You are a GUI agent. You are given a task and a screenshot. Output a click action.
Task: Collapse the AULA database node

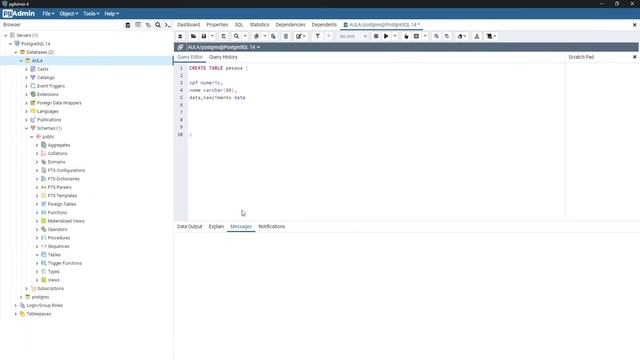pyautogui.click(x=21, y=61)
